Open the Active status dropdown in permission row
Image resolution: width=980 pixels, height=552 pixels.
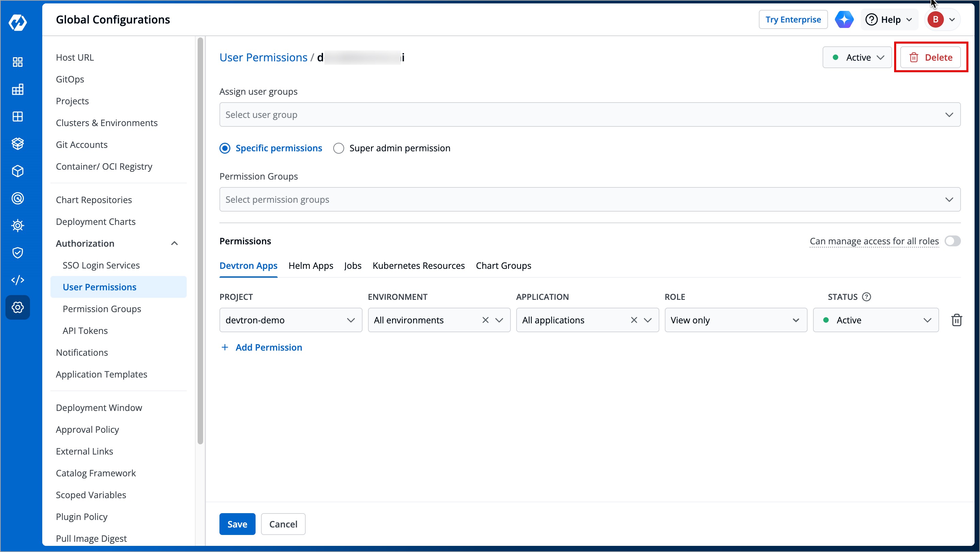[x=876, y=320]
